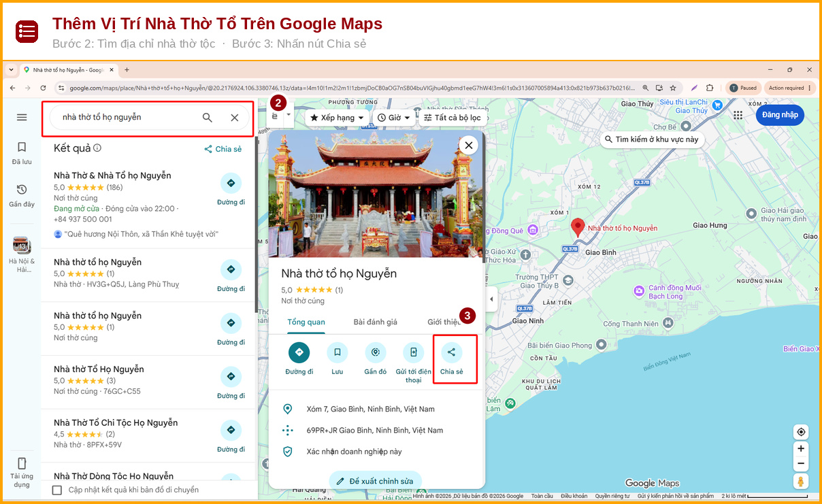This screenshot has width=822, height=504.
Task: Click the red Nhà thờ tổ họ Nguyễn map pin
Action: point(578,227)
